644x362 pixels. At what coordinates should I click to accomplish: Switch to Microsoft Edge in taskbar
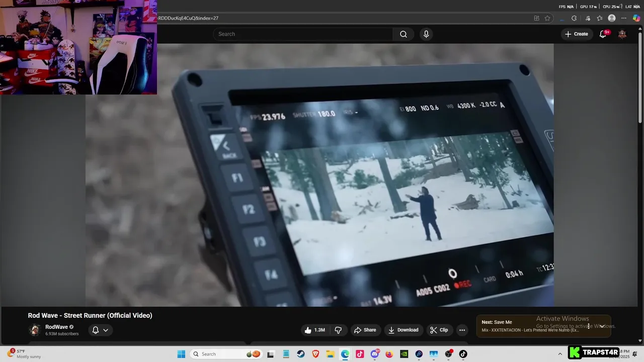(345, 354)
